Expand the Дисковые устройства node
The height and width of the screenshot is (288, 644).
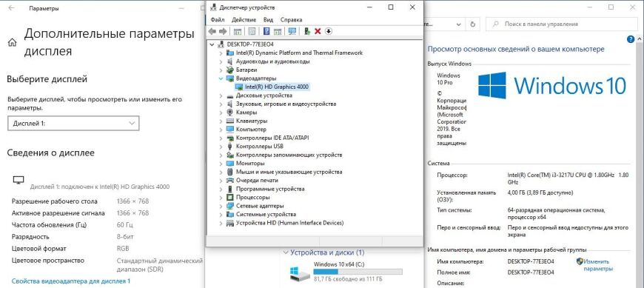221,96
